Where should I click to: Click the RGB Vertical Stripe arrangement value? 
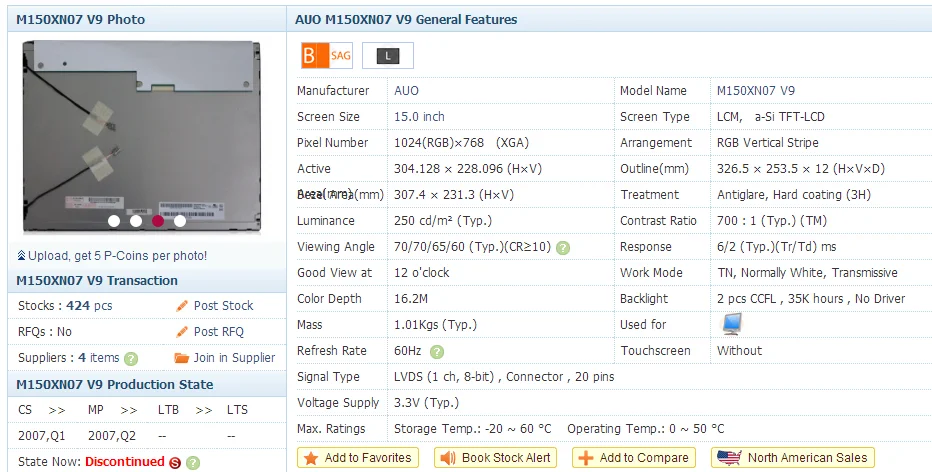click(x=767, y=143)
